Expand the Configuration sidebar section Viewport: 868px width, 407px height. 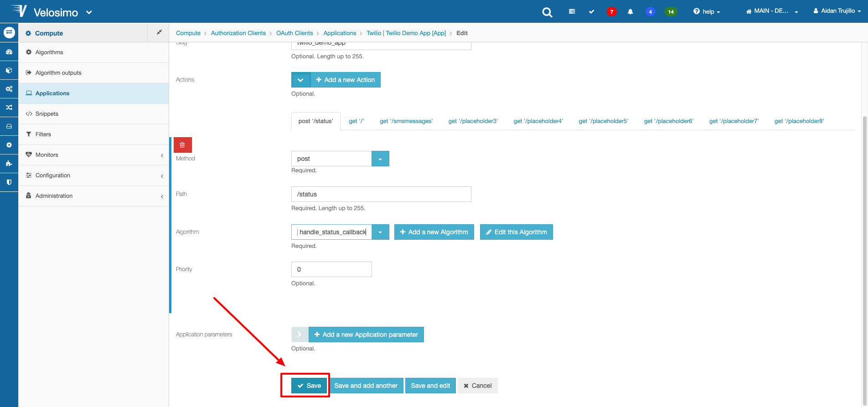tap(93, 175)
